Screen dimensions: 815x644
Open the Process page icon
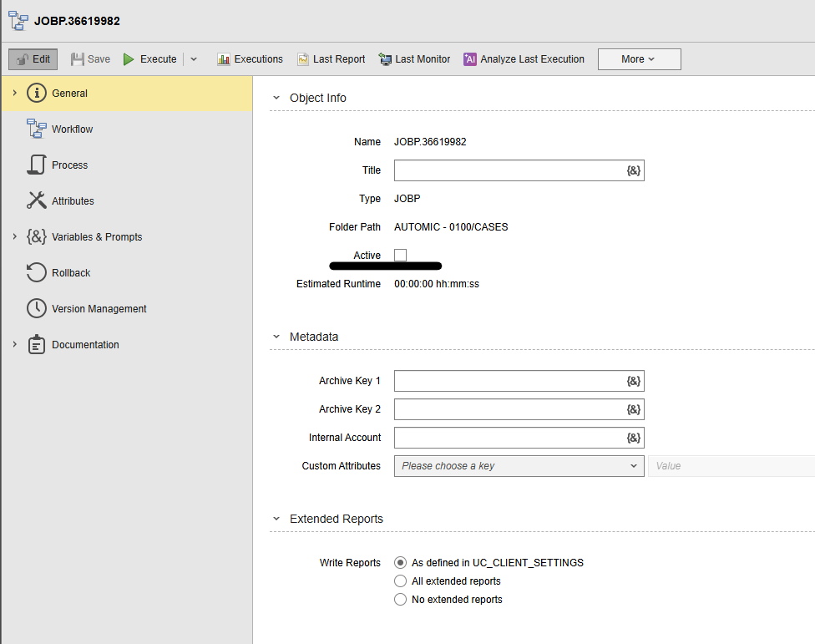(37, 165)
